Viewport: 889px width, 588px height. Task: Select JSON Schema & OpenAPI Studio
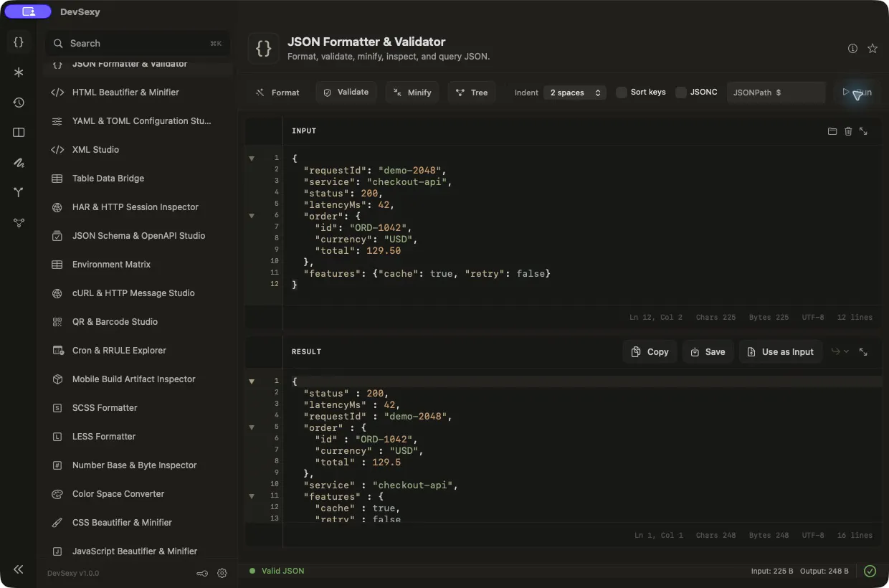(x=138, y=236)
